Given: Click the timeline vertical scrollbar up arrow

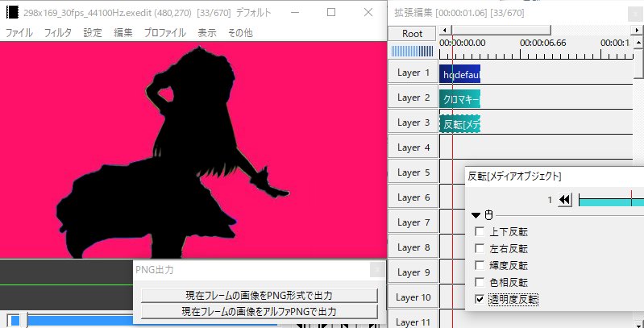Looking at the screenshot, I should point(638,41).
